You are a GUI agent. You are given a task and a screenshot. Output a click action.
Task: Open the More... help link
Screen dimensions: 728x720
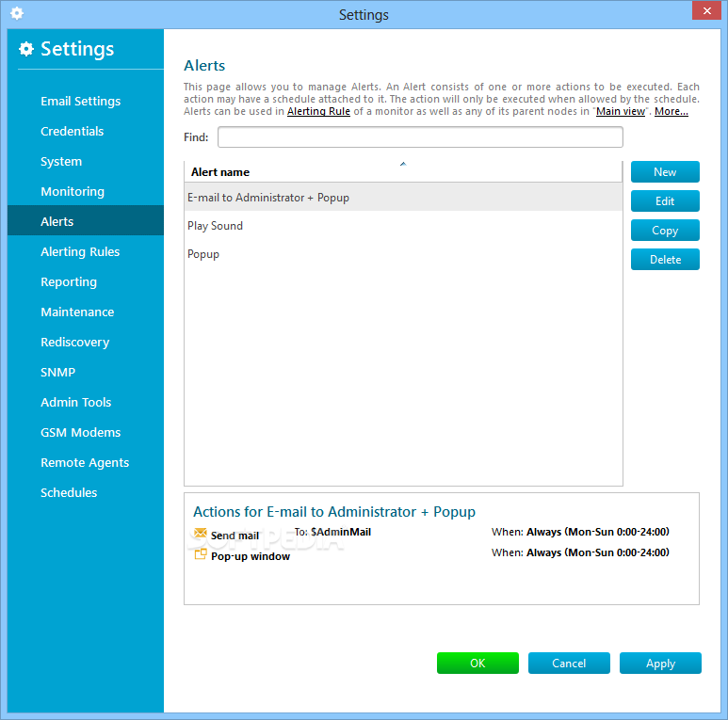pos(671,111)
